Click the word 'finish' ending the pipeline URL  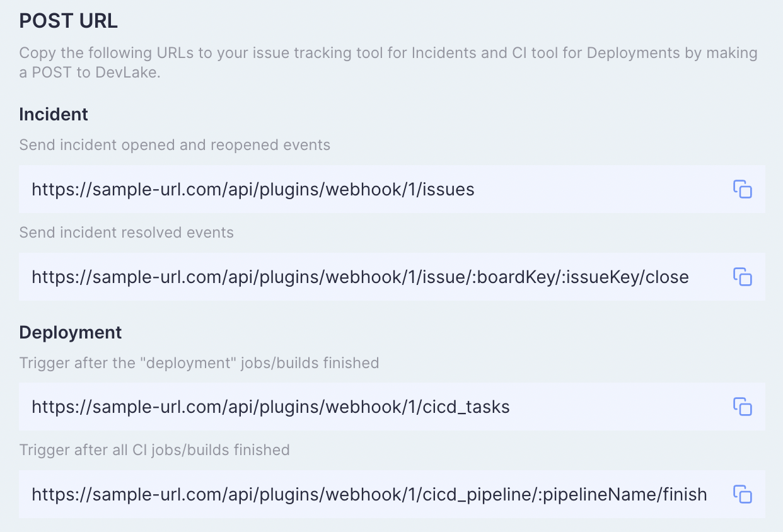tap(685, 494)
